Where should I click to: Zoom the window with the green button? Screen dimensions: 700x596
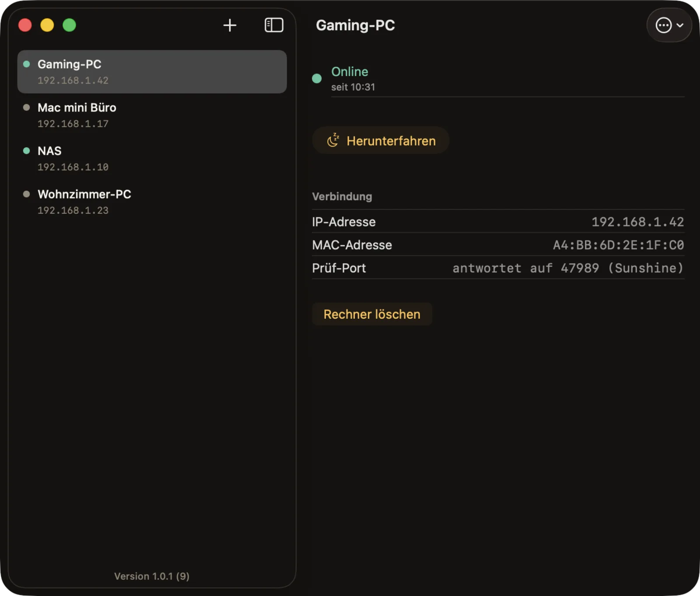pos(69,25)
